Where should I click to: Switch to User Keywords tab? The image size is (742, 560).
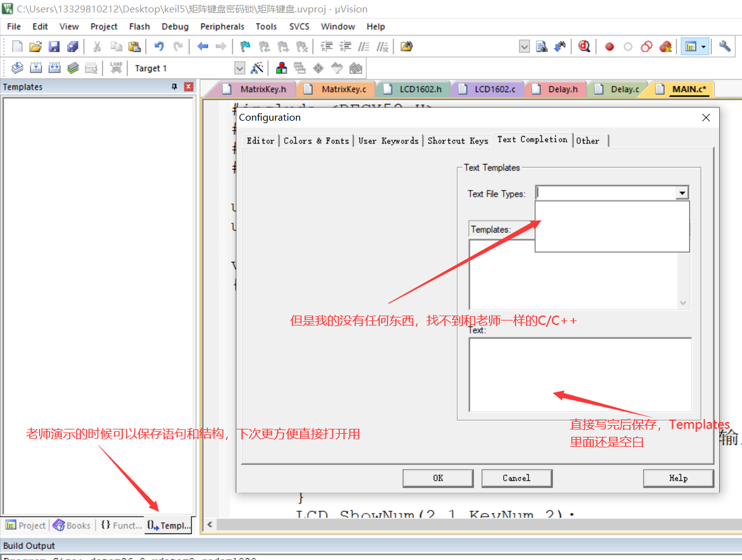click(x=388, y=140)
